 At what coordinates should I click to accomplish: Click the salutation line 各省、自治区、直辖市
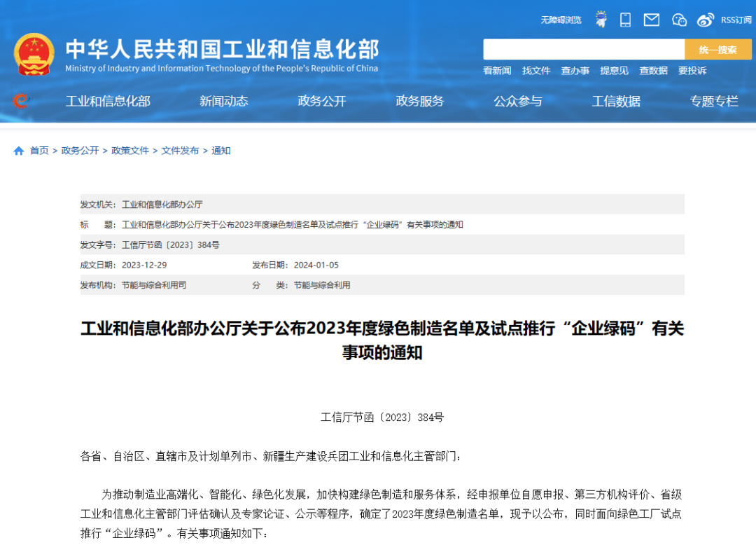[x=271, y=456]
